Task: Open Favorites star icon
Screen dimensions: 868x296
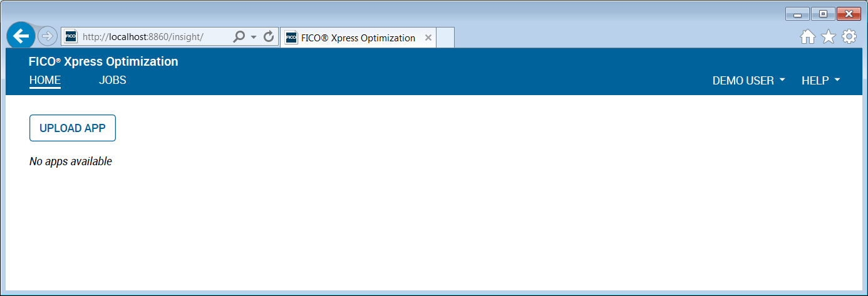Action: point(829,37)
